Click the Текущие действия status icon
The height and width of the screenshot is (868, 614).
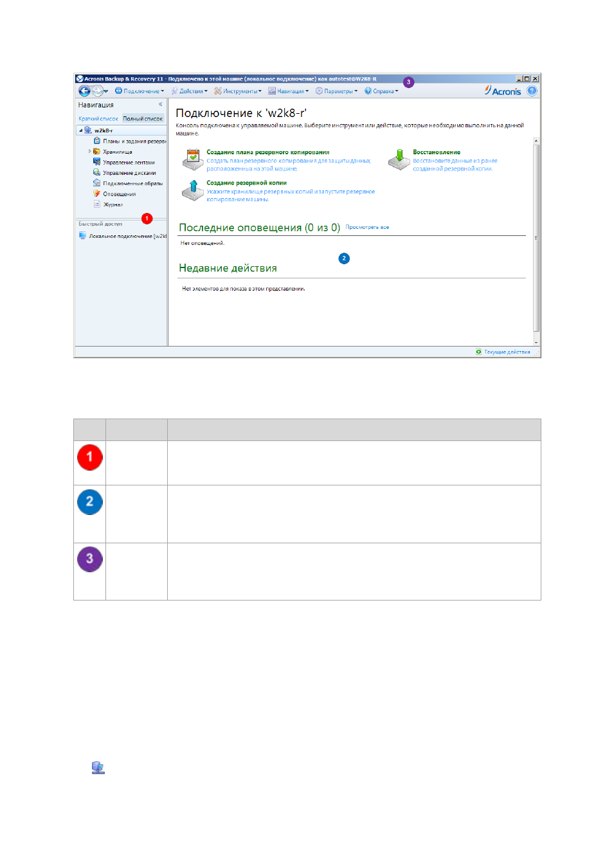tap(478, 352)
